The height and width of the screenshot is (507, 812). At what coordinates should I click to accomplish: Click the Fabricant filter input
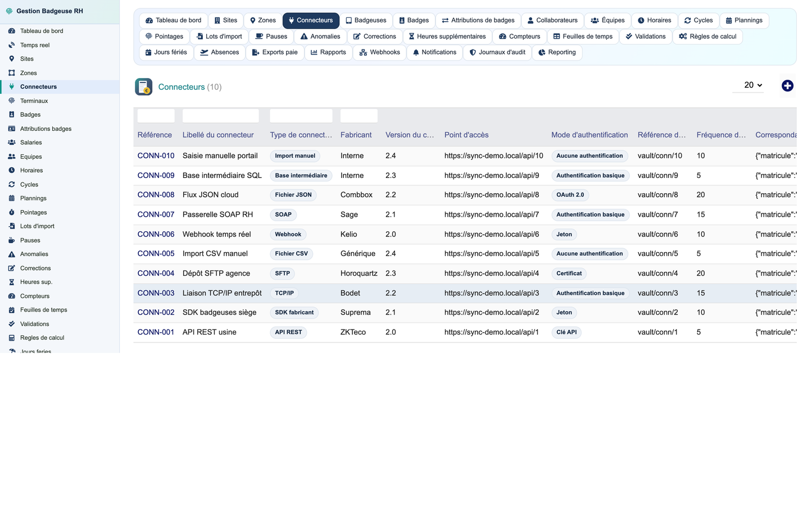(359, 116)
